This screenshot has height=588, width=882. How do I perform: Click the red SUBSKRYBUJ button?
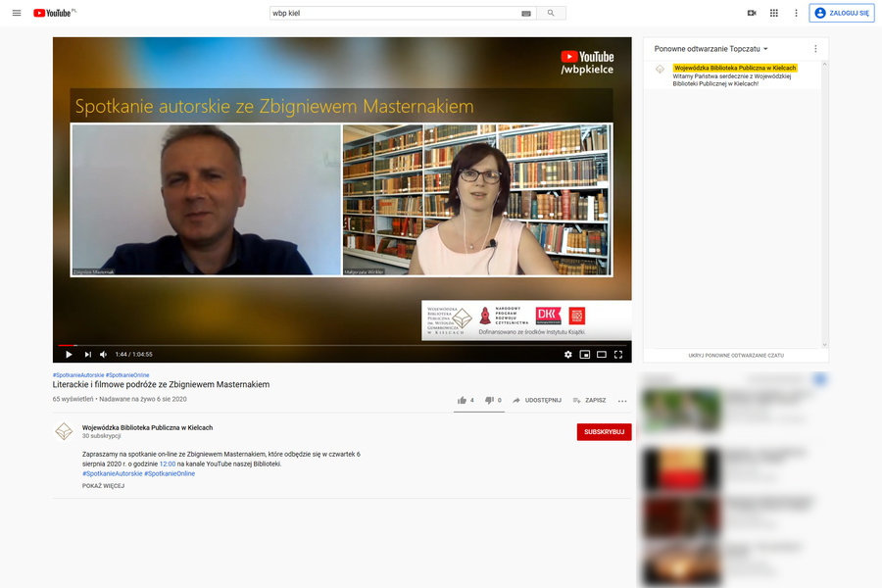point(604,432)
